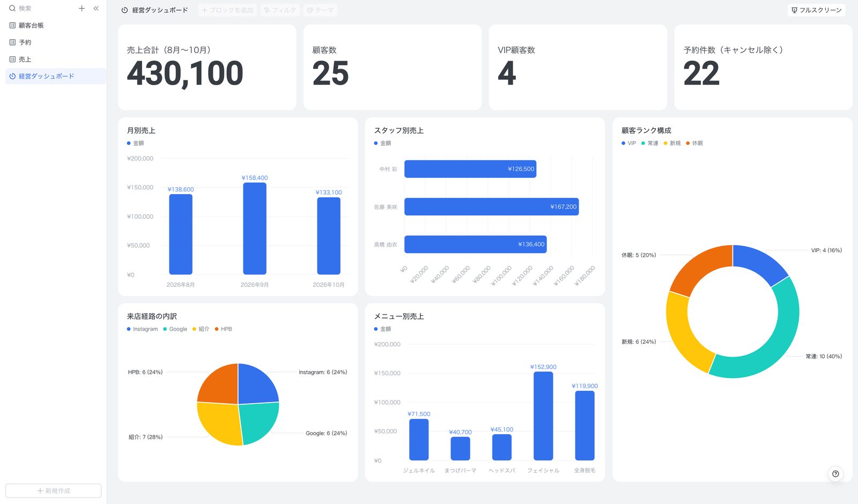
Task: Click the 高橋 由衣 bar showing ¥136,400
Action: coord(475,244)
